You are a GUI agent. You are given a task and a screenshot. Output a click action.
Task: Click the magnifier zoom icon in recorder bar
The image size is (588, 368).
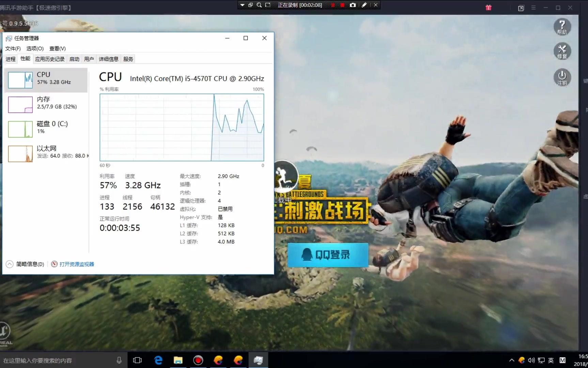(x=259, y=5)
